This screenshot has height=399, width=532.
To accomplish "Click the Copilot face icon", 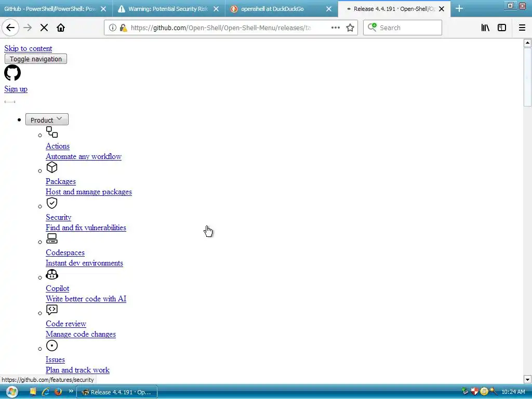I will click(52, 274).
